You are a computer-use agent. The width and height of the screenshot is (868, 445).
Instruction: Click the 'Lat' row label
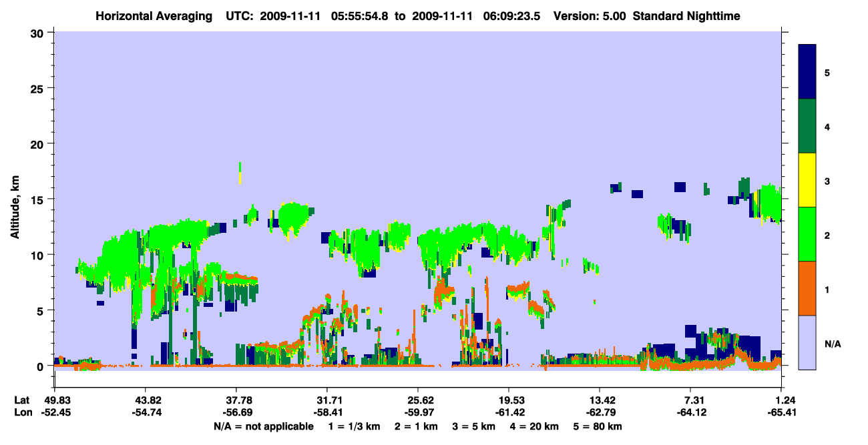click(x=21, y=400)
